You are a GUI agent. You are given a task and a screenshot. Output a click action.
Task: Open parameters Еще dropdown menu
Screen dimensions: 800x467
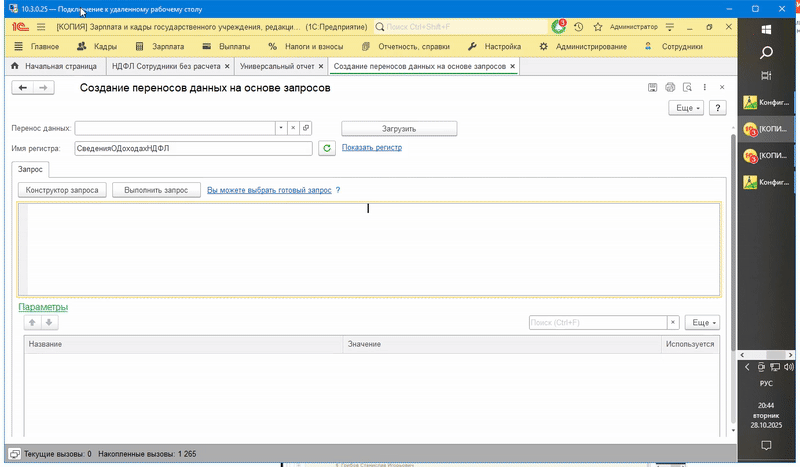pyautogui.click(x=703, y=323)
